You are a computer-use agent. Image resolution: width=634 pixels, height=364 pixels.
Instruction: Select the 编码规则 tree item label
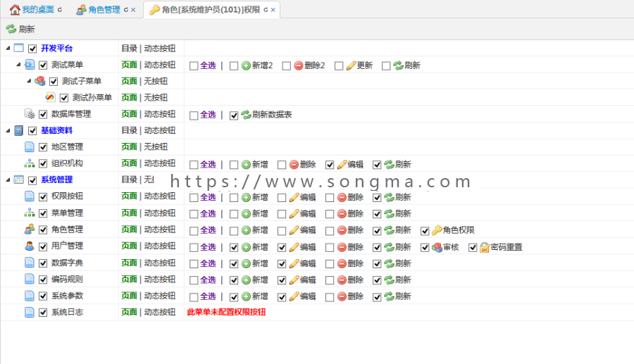(x=67, y=280)
